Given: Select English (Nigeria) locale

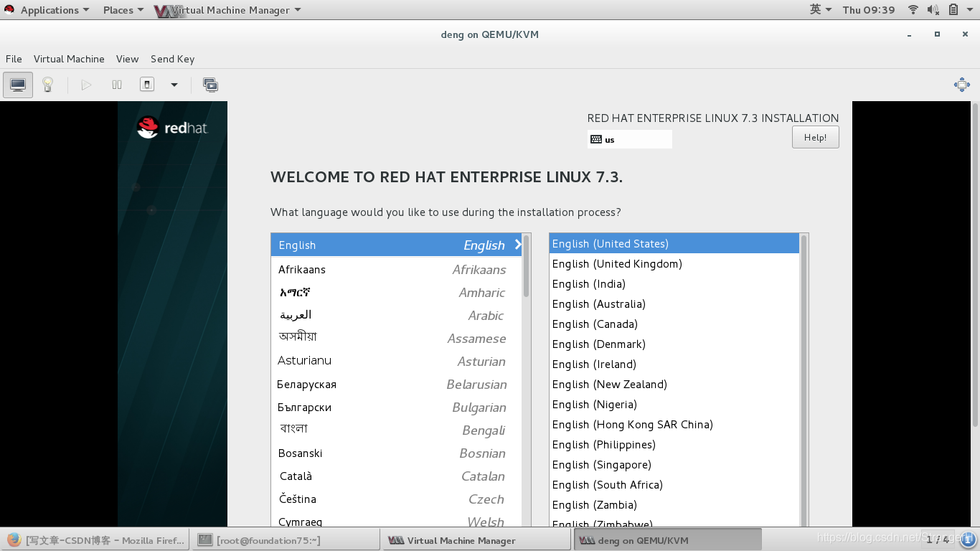Looking at the screenshot, I should [x=674, y=405].
